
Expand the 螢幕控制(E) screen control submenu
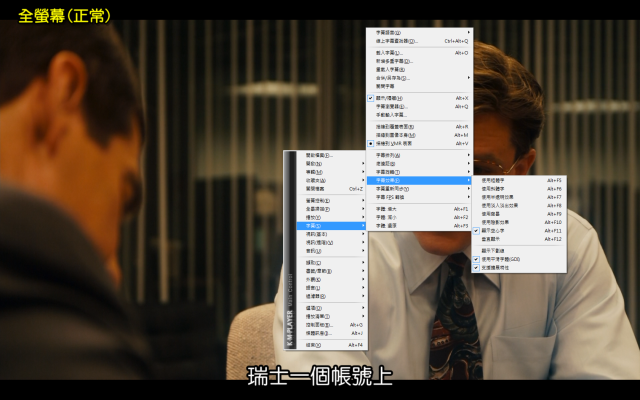(x=331, y=201)
